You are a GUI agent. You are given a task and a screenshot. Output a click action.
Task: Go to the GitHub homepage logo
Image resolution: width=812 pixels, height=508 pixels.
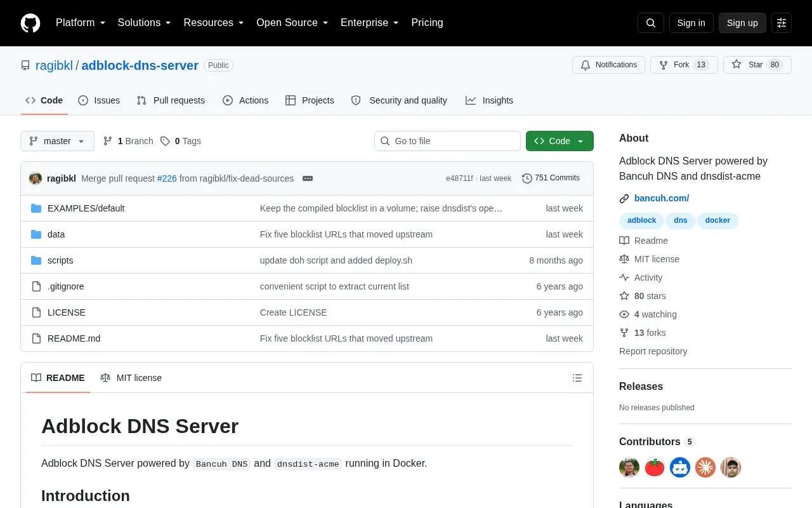(x=30, y=23)
